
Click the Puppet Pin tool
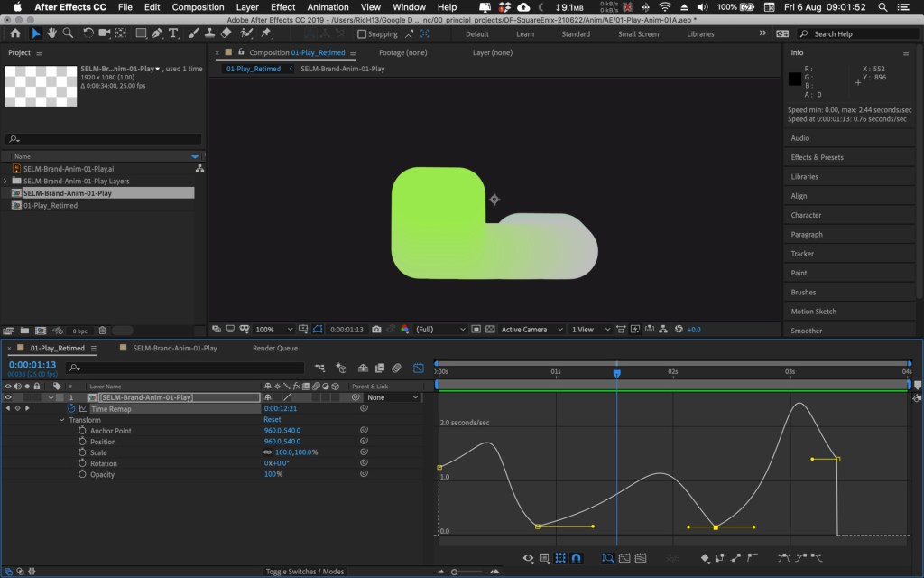click(x=264, y=33)
